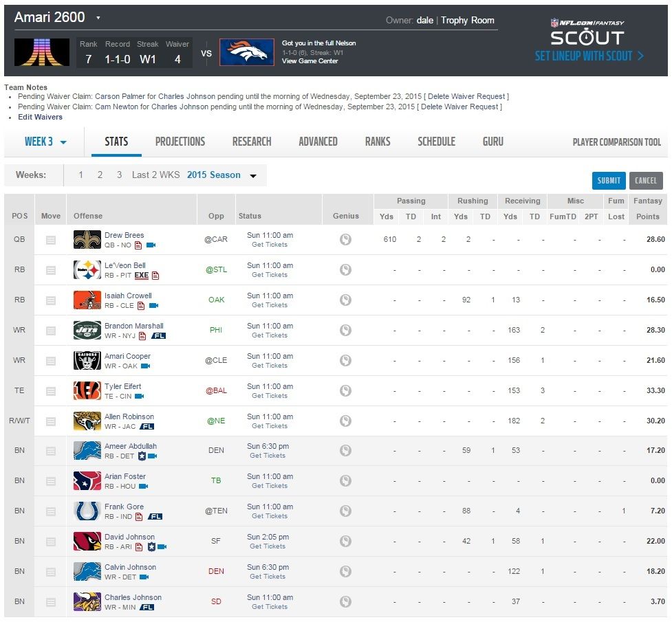672x622 pixels.
Task: Click the move icon for Le'Veon Bell
Action: pyautogui.click(x=51, y=270)
